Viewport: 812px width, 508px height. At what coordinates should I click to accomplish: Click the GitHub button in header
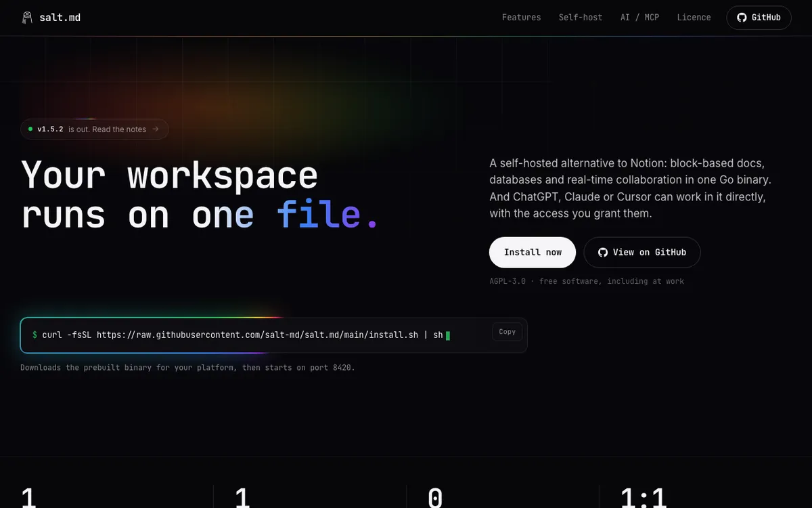point(759,18)
